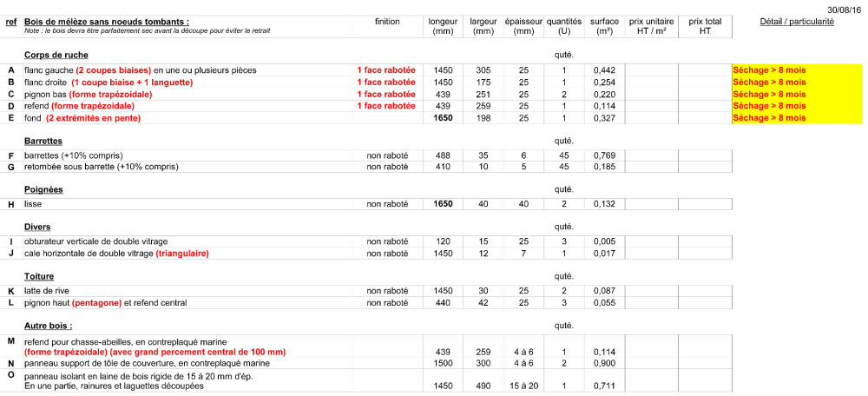Select the "finition" column header
Screen dimensions: 868x396
point(387,21)
